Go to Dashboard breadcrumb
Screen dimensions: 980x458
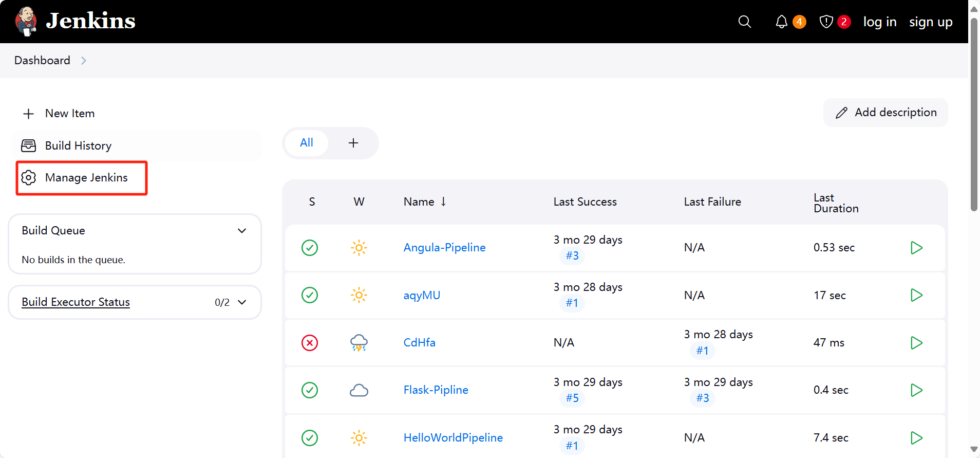(x=42, y=61)
